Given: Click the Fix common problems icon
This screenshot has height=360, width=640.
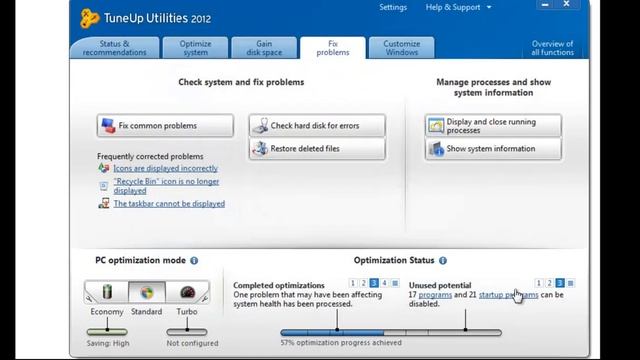Looking at the screenshot, I should click(x=108, y=125).
